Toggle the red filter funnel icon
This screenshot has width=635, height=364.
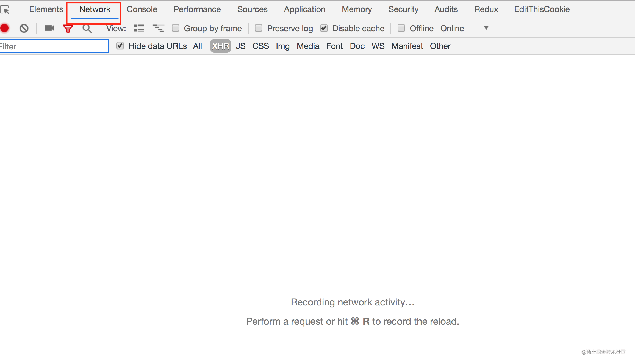(68, 28)
